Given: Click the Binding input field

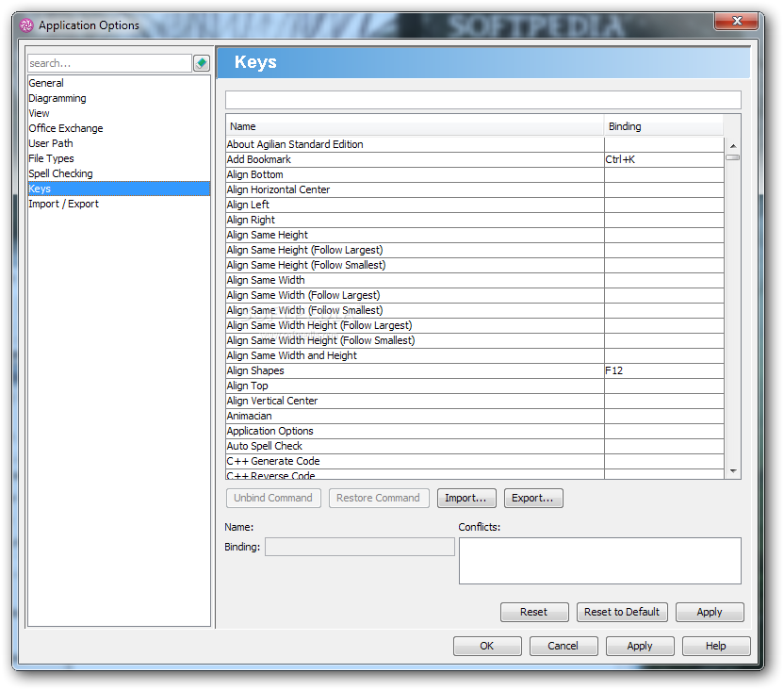Looking at the screenshot, I should pos(360,547).
